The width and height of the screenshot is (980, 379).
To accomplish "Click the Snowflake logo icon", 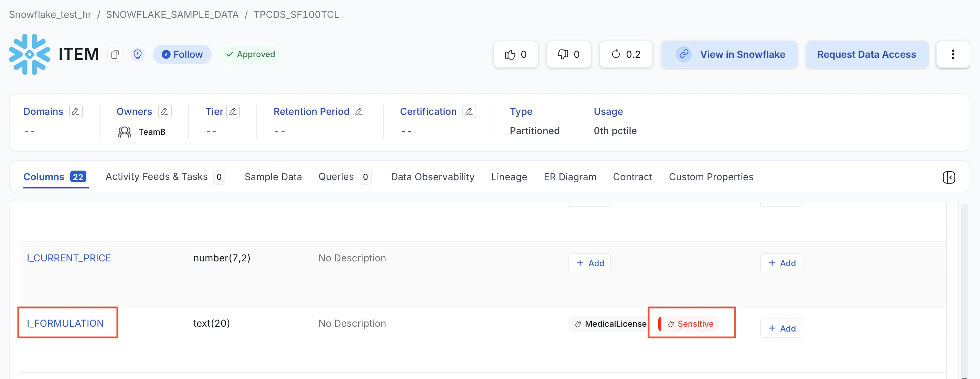I will coord(30,54).
